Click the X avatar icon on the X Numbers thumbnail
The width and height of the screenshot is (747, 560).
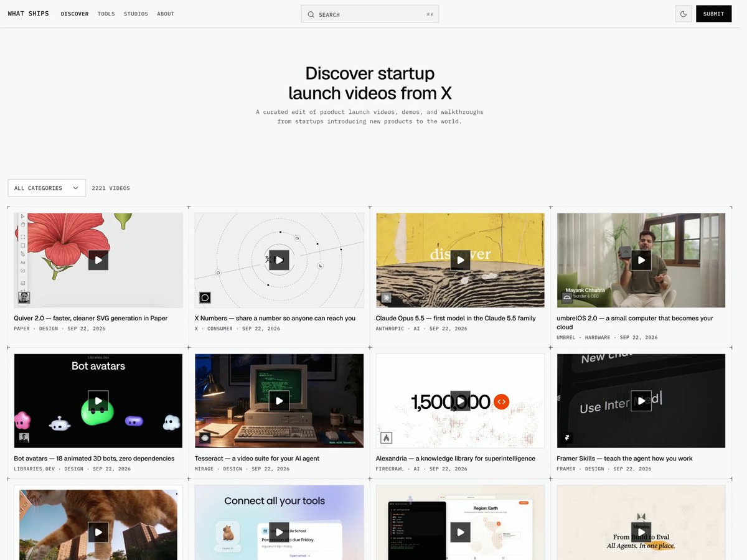click(205, 297)
